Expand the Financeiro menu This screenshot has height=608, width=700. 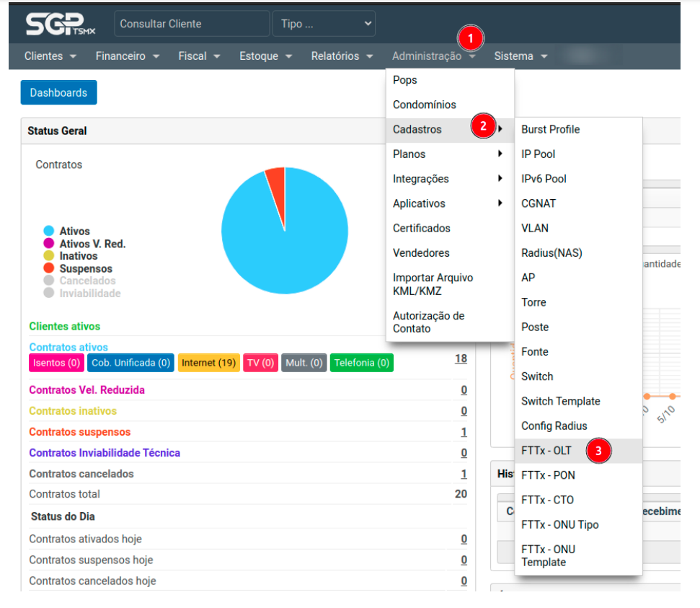127,56
